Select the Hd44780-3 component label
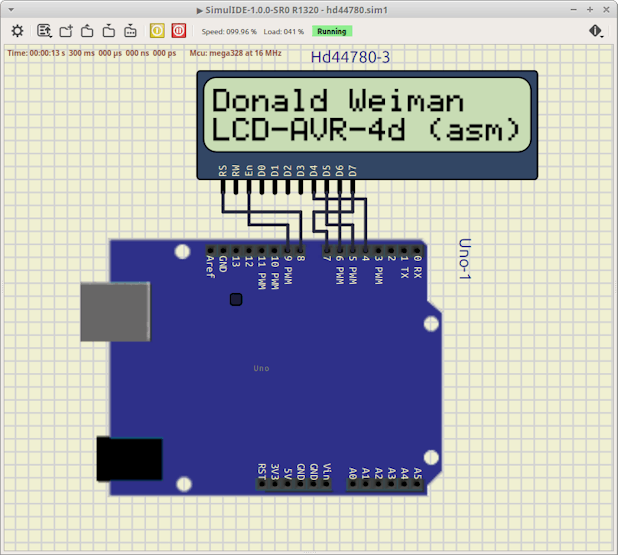The height and width of the screenshot is (555, 618). [x=350, y=58]
